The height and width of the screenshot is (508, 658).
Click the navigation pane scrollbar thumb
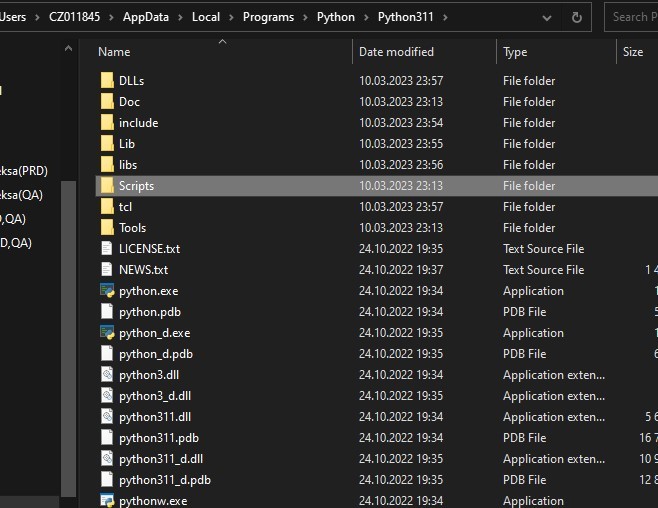point(68,338)
